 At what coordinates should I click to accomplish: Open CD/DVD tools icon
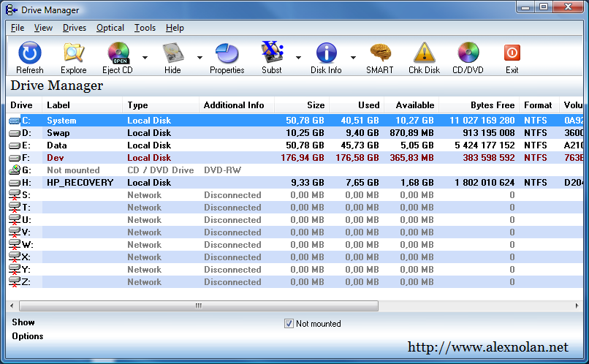[468, 53]
